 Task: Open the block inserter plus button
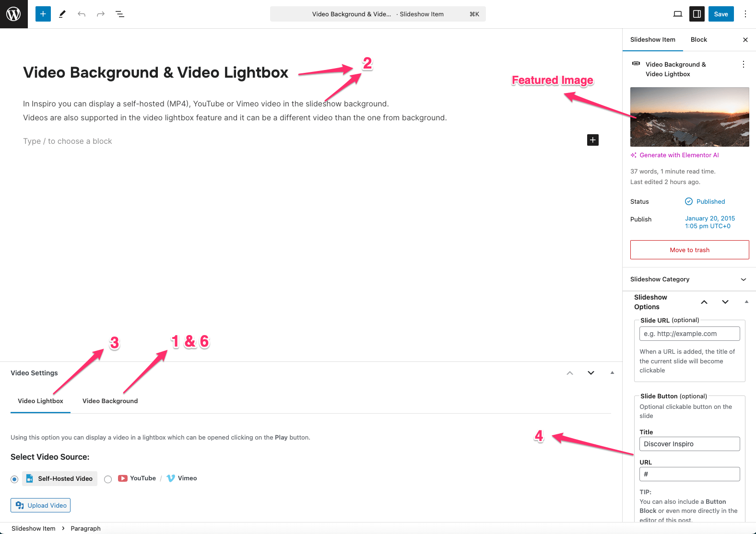tap(43, 14)
